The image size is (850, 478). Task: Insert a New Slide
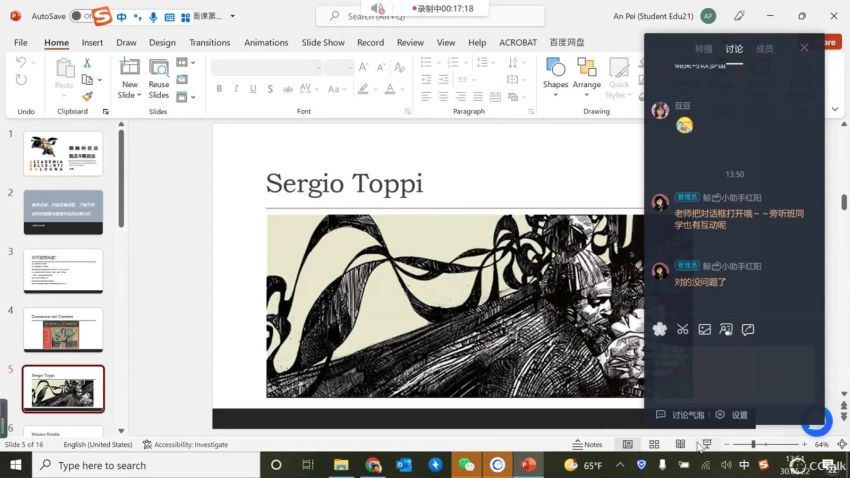coord(130,78)
